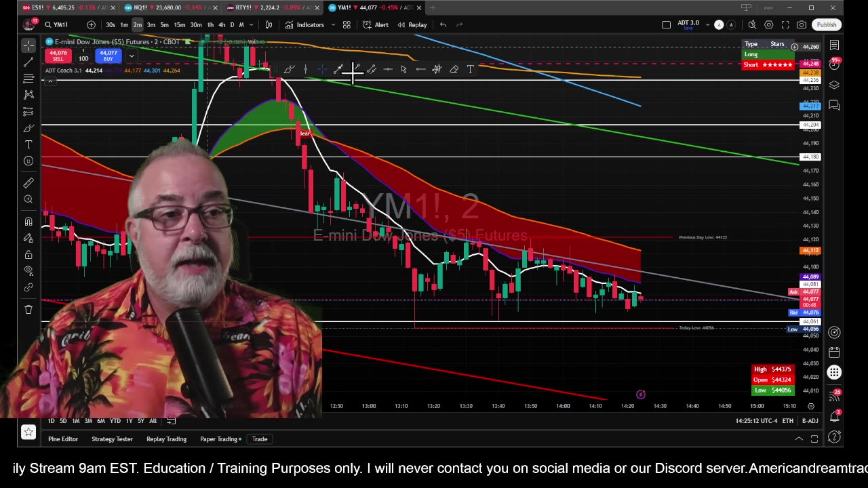Image resolution: width=868 pixels, height=488 pixels.
Task: Open the patterns tool in left toolbar
Action: tap(28, 95)
